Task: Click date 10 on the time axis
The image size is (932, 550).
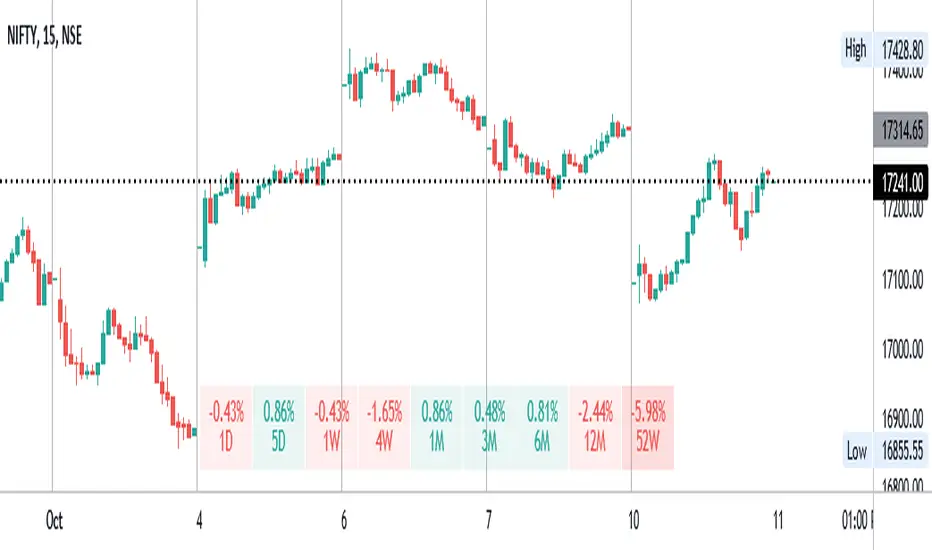Action: pos(634,520)
